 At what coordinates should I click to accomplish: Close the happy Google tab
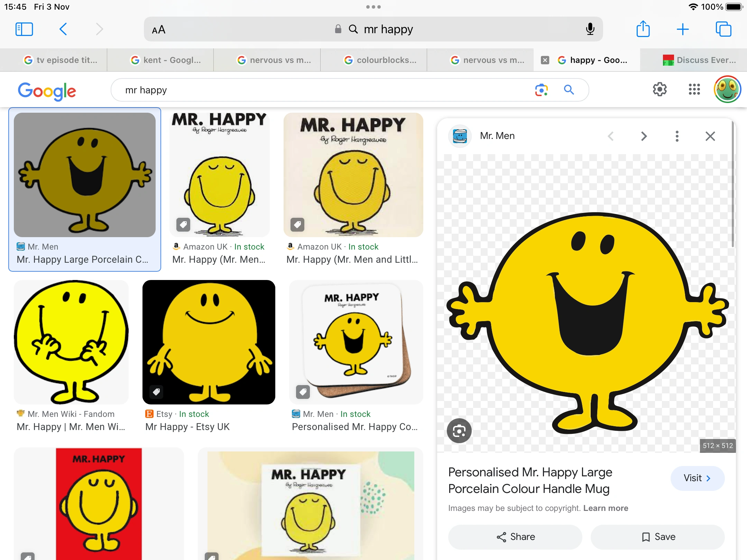545,60
